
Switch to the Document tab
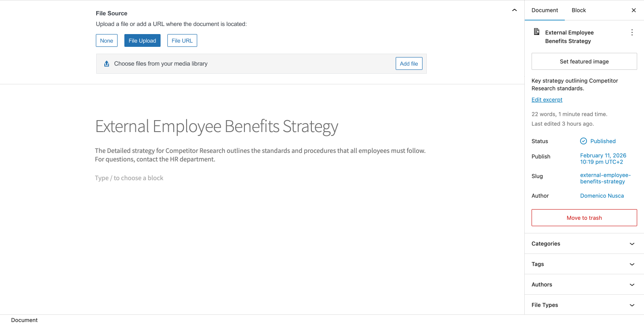coord(545,10)
